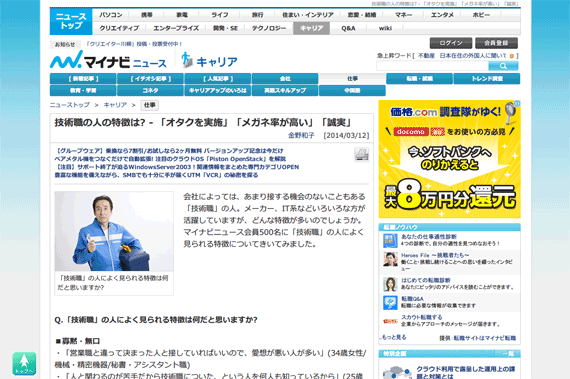Viewport: 570px width, 379px height.
Task: Click the UTM「VCR」 promo link
Action: pos(156,175)
